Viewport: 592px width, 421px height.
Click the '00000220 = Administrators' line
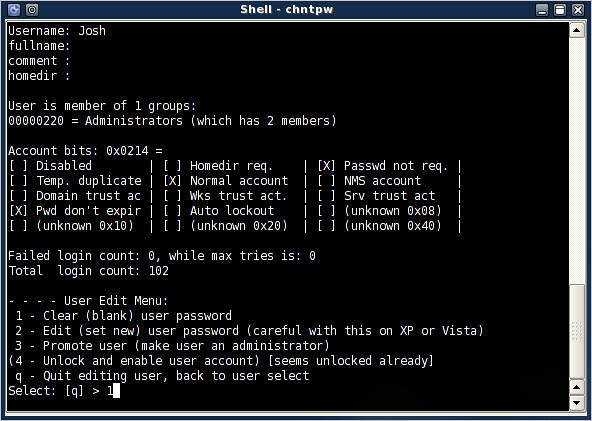[172, 121]
